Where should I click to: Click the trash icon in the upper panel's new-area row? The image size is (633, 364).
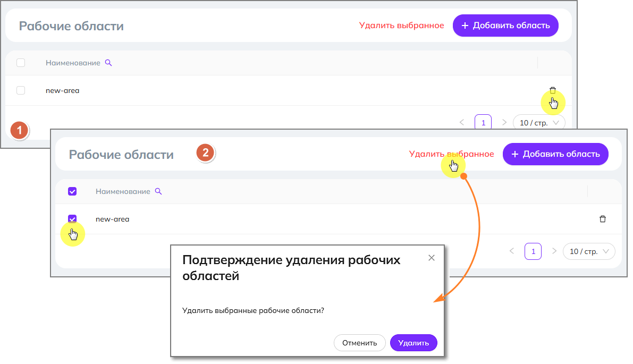pos(553,90)
